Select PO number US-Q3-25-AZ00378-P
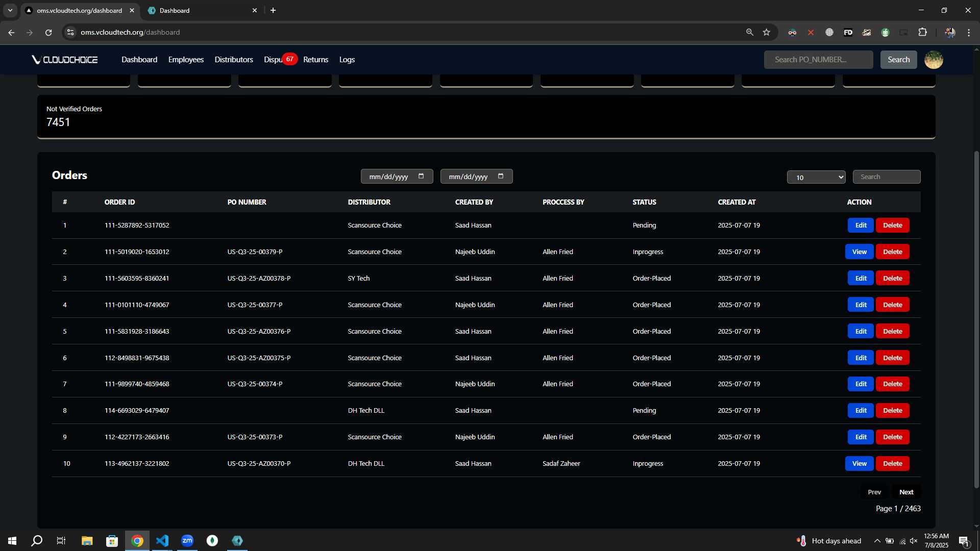 pos(259,278)
